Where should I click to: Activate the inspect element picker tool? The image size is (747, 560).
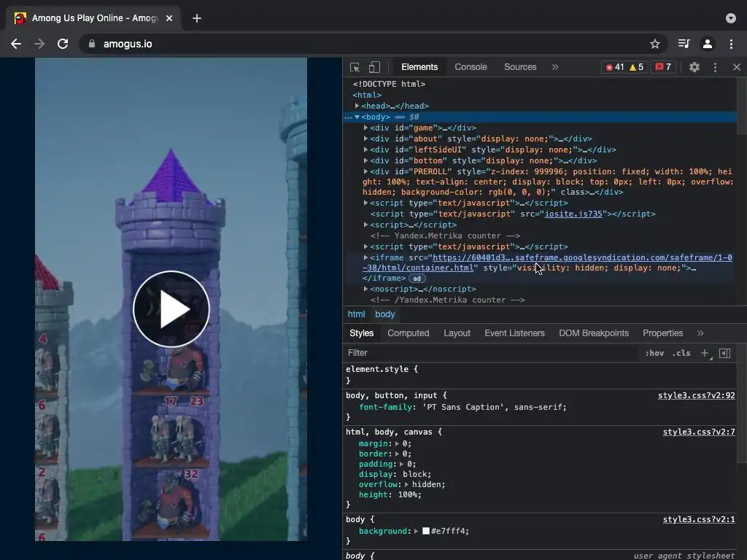[x=355, y=67]
